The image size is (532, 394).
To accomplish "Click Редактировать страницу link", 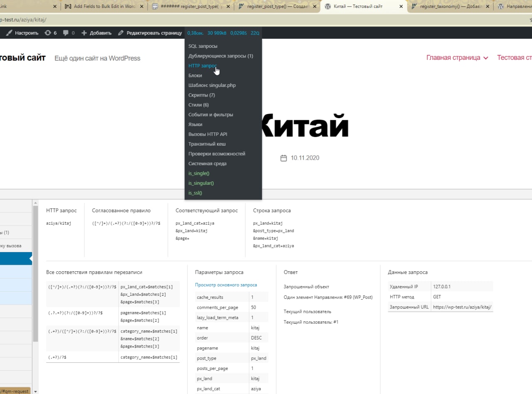I will [x=154, y=33].
